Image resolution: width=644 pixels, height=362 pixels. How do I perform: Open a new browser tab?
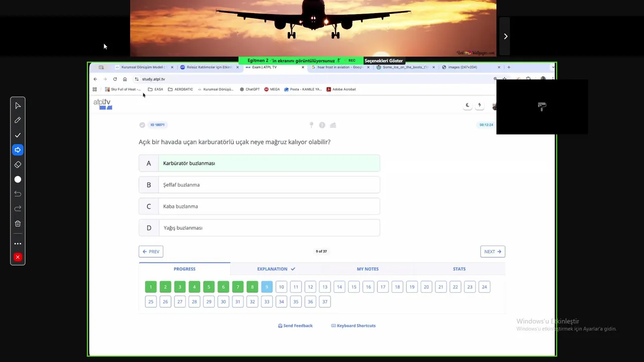click(x=509, y=67)
